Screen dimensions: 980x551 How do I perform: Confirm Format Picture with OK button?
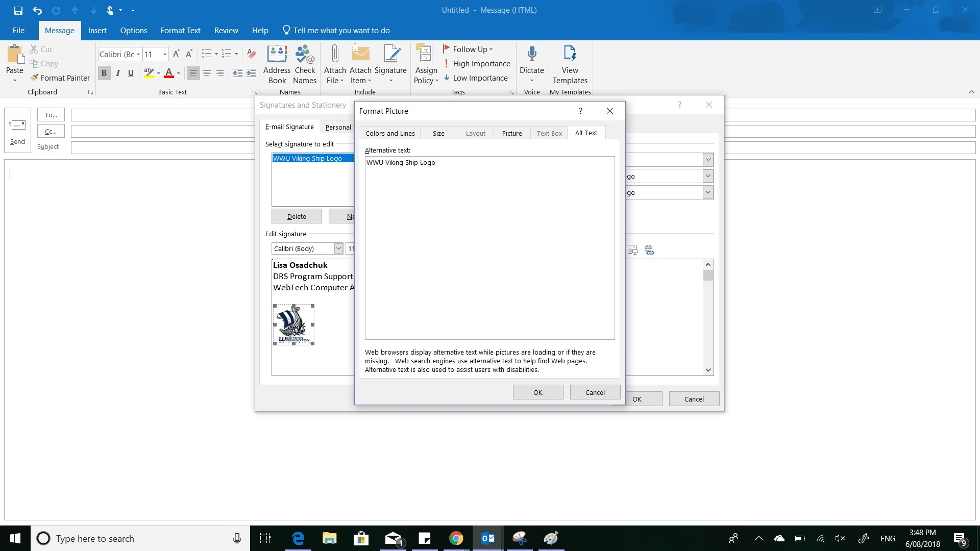click(x=538, y=392)
